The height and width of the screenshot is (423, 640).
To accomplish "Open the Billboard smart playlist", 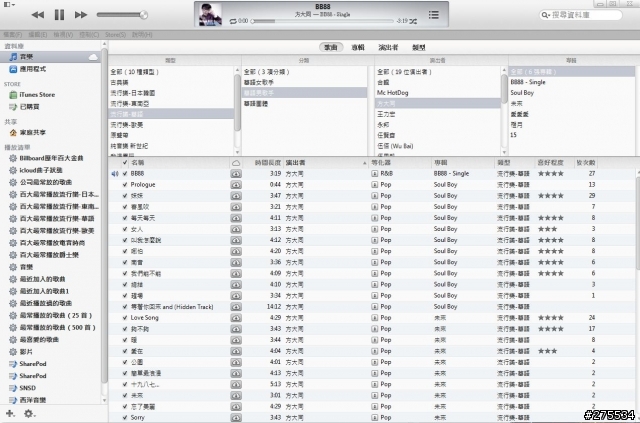I will (51, 158).
